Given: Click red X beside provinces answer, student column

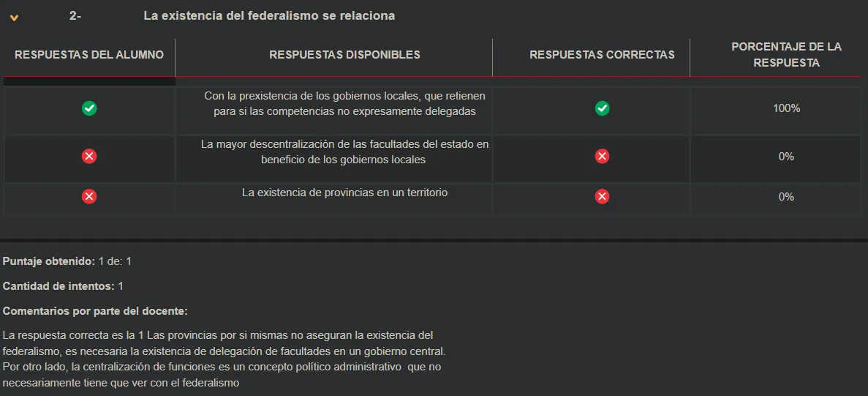Looking at the screenshot, I should coord(89,196).
